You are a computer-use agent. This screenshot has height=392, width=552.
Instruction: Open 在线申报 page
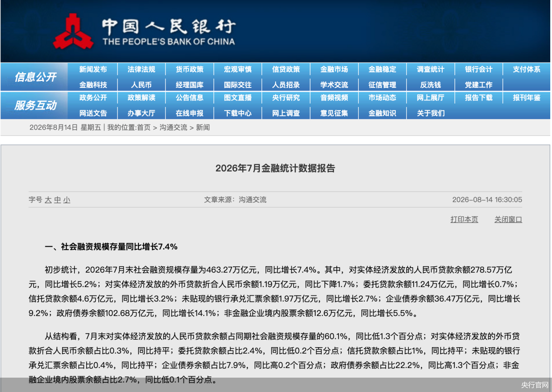click(x=189, y=113)
